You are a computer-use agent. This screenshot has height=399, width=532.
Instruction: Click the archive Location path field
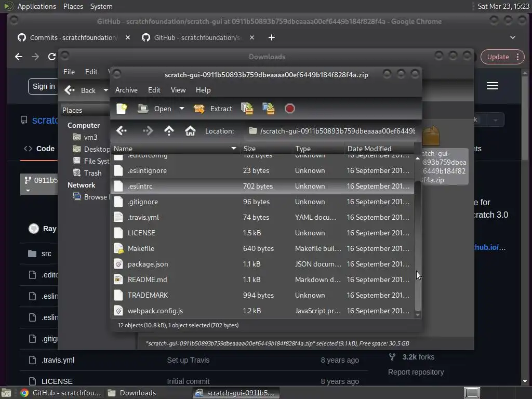[331, 131]
